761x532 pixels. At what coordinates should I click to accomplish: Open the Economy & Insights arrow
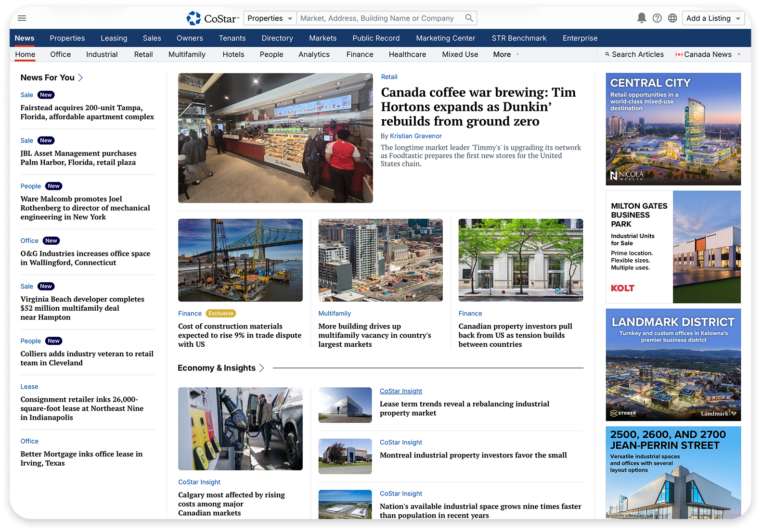tap(261, 368)
